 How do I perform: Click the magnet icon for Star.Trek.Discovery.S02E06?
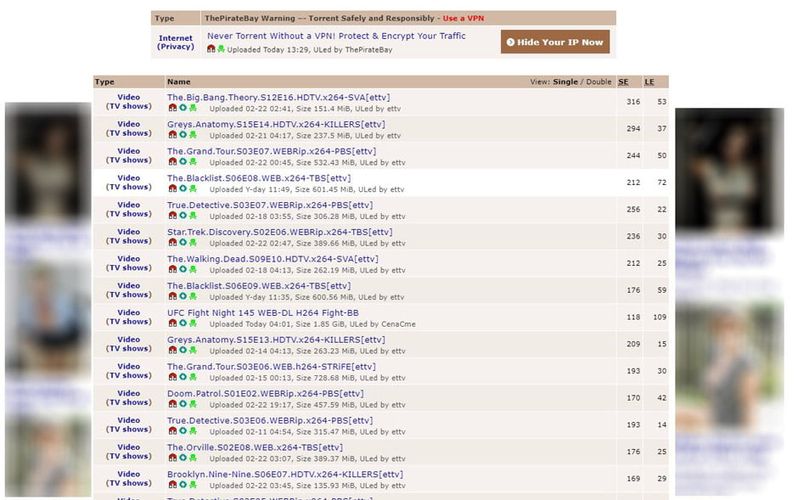point(172,243)
